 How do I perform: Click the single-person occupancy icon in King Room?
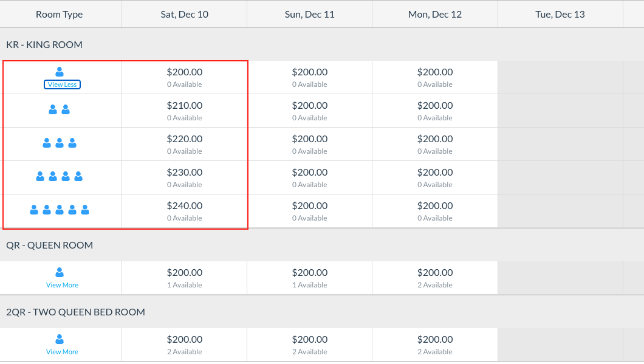point(60,72)
